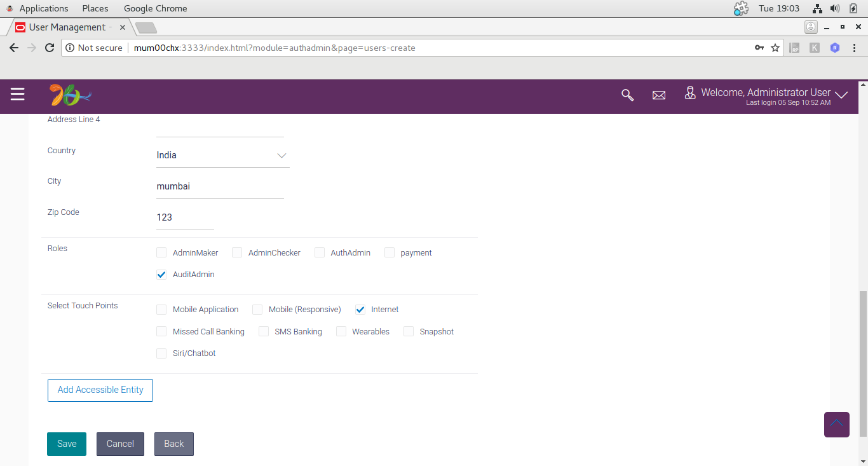The height and width of the screenshot is (466, 868).
Task: Click the City input field
Action: (220, 187)
